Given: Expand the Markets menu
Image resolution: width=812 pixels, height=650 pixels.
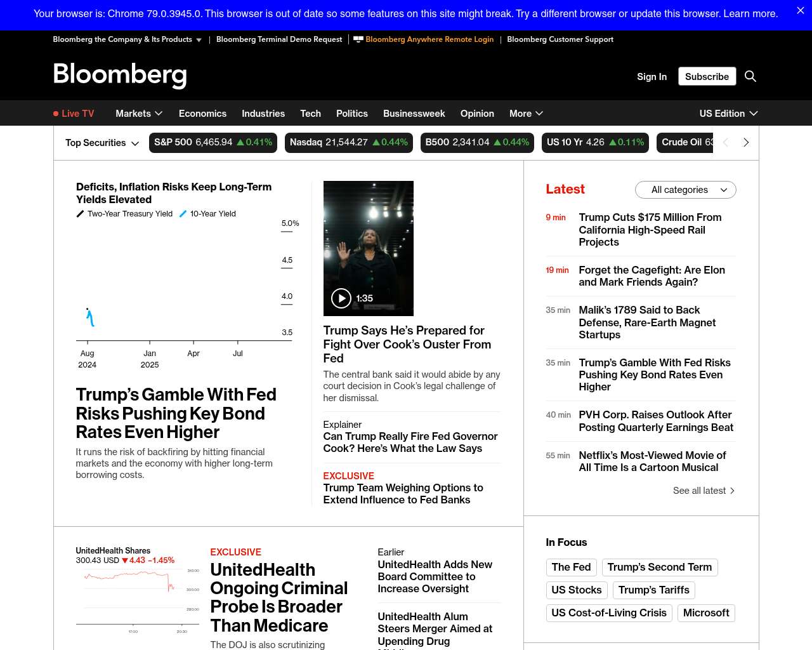Looking at the screenshot, I should [139, 114].
